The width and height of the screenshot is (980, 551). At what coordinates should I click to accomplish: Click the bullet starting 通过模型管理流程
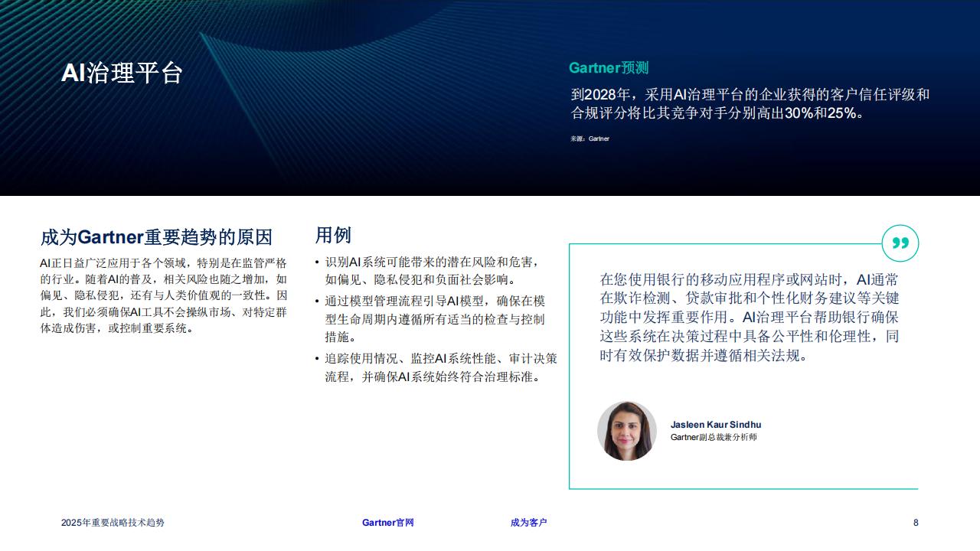point(430,319)
